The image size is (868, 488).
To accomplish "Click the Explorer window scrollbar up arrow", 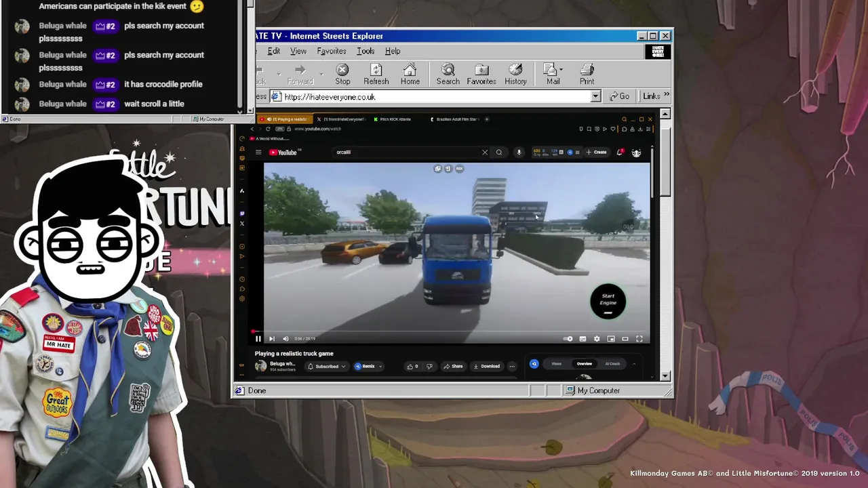I will click(x=665, y=114).
